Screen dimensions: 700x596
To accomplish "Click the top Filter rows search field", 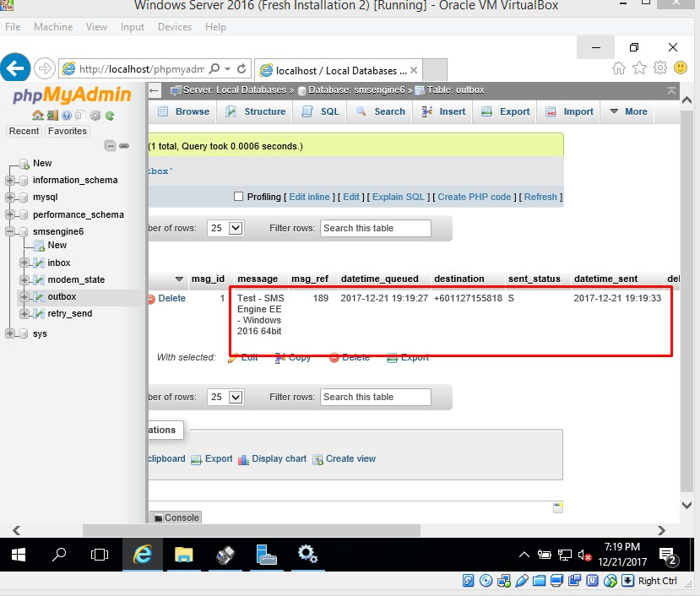I will click(x=375, y=228).
